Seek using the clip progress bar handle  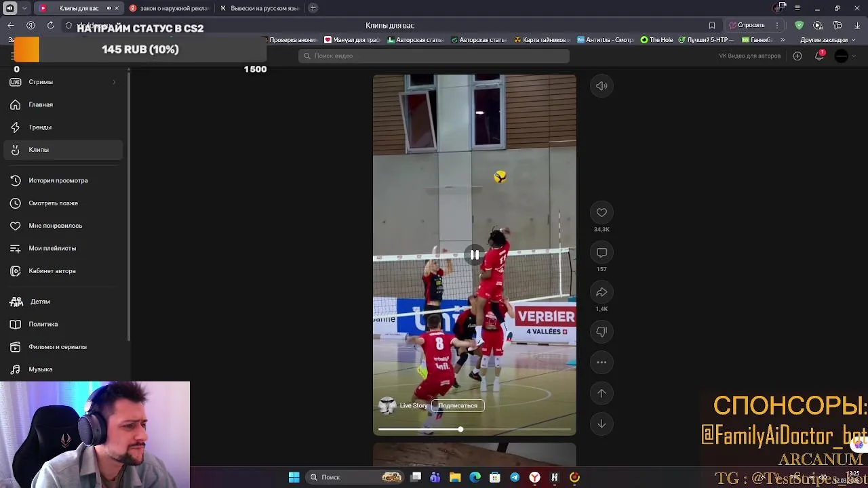click(x=460, y=430)
